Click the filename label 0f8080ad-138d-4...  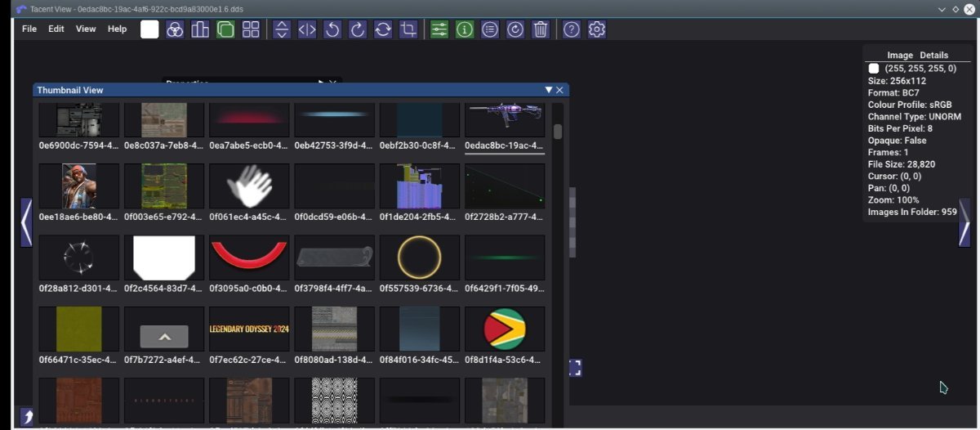pyautogui.click(x=335, y=360)
